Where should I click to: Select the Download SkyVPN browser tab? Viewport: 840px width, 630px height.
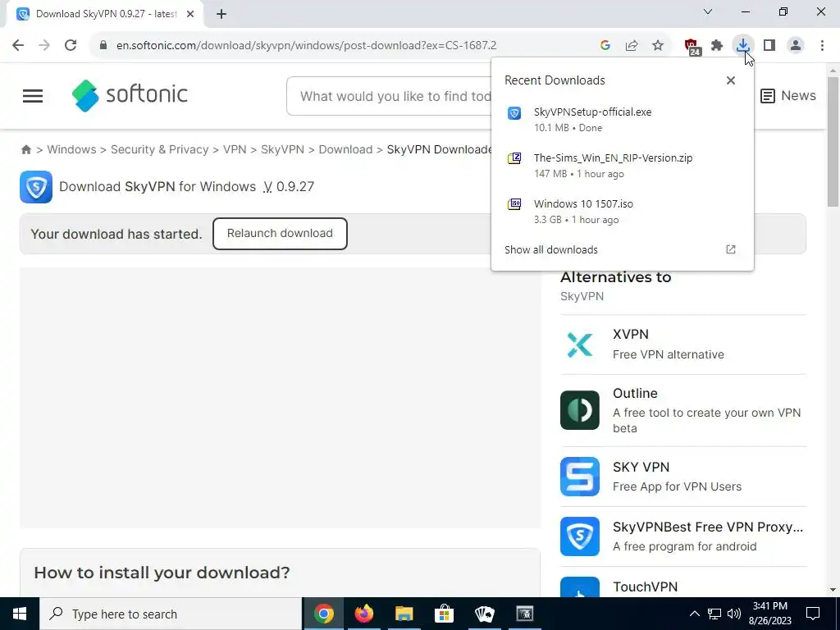click(104, 14)
